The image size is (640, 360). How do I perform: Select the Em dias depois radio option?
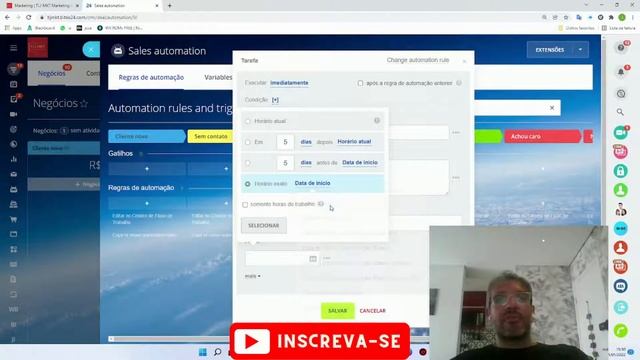(x=248, y=142)
